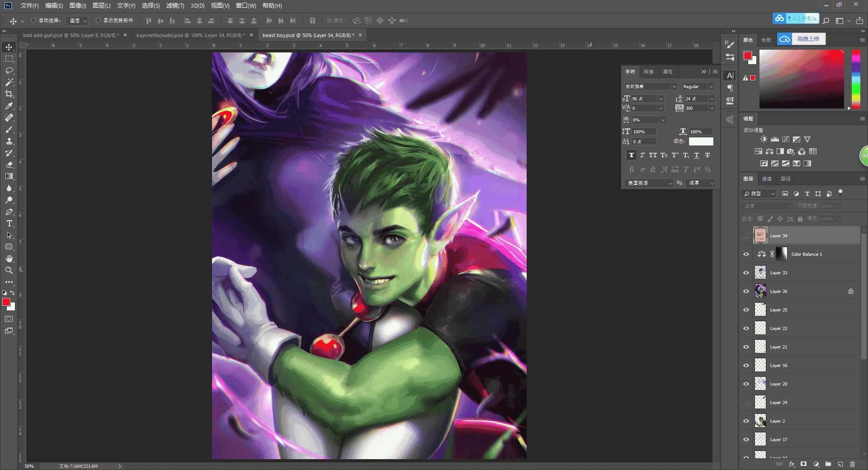Select the Magic Wand tool
Viewport: 868px width, 470px height.
(9, 82)
